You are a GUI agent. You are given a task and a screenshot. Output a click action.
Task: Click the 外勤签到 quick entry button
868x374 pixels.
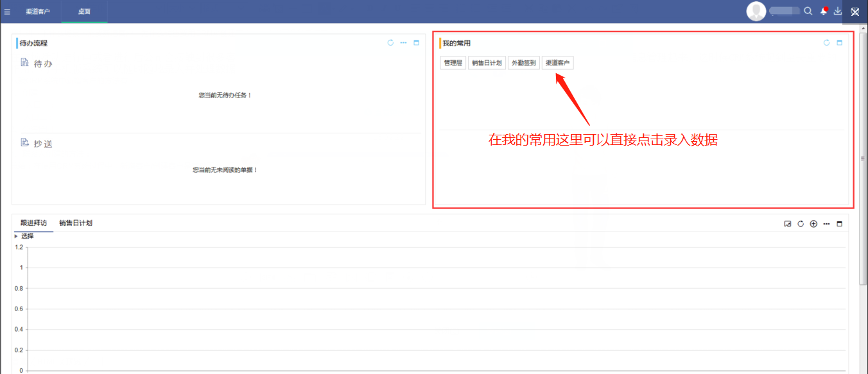523,62
